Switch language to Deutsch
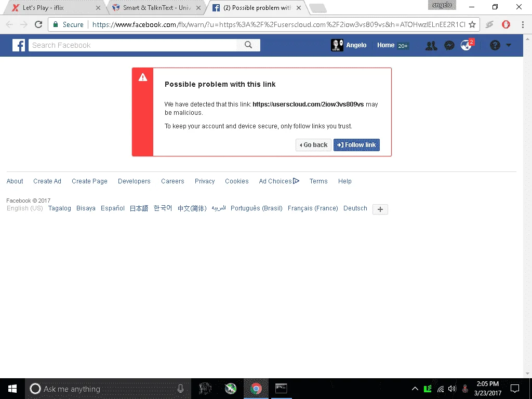Screen dimensions: 532x399 pos(355,208)
